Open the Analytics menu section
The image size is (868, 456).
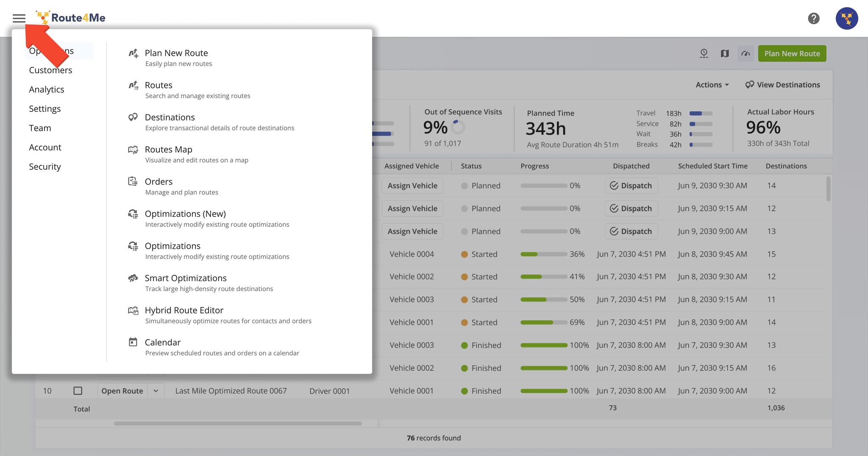pyautogui.click(x=47, y=89)
